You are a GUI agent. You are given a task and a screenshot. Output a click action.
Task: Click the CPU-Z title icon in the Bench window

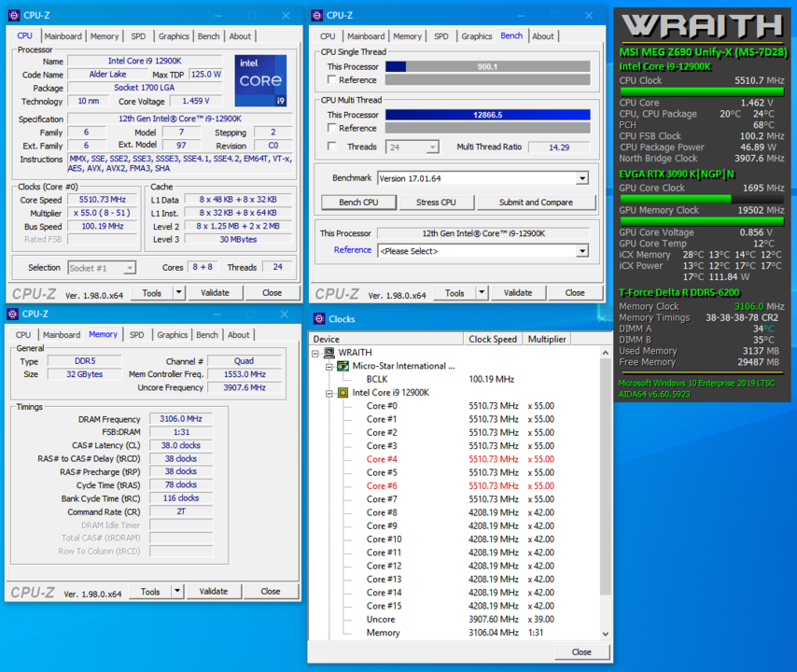pyautogui.click(x=317, y=15)
